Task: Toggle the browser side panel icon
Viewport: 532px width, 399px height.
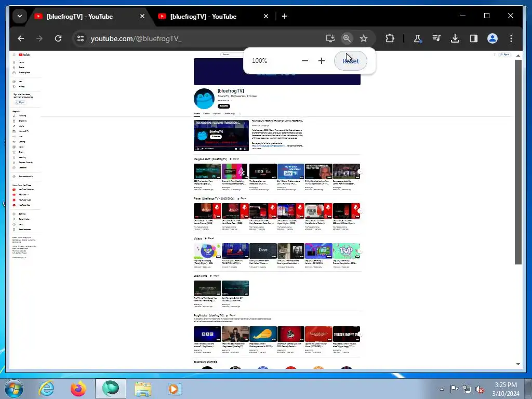Action: click(x=474, y=38)
